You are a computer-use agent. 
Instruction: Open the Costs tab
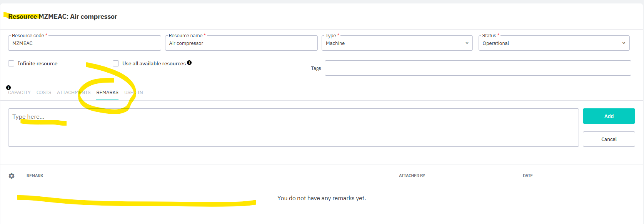tap(44, 93)
